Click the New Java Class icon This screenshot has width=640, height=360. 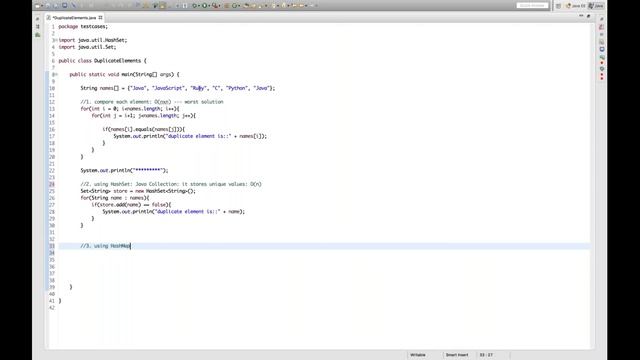point(234,6)
